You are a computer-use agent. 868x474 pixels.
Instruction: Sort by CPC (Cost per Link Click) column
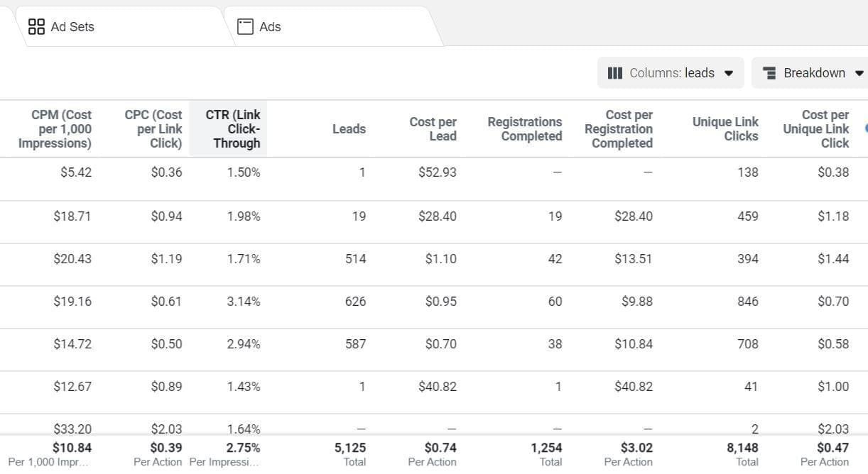click(153, 129)
